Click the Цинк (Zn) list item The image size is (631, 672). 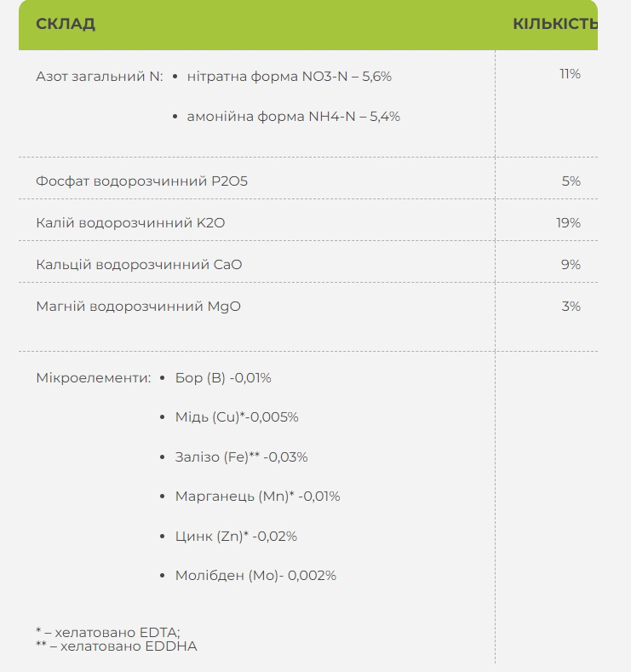coord(236,537)
